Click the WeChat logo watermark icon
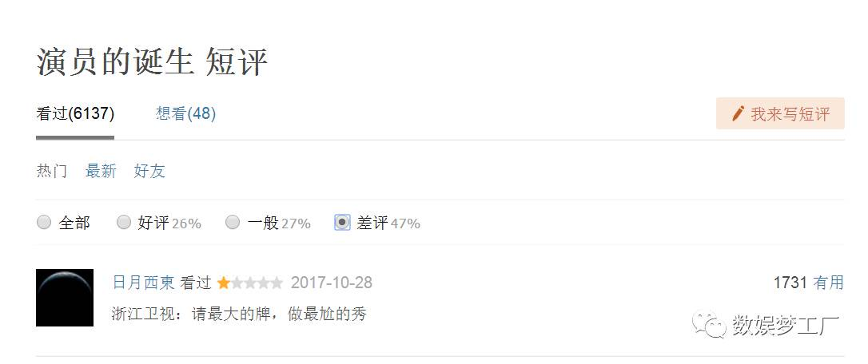868x364 pixels. (709, 324)
